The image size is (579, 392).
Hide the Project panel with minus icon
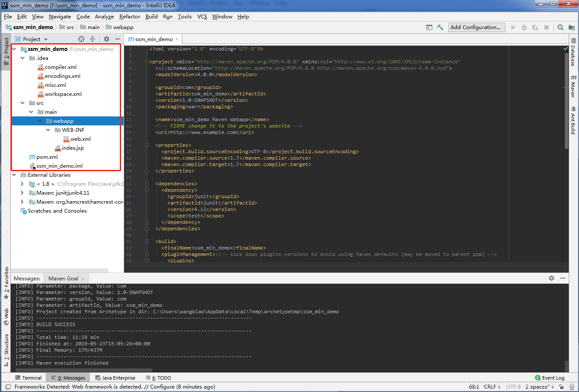(x=118, y=39)
